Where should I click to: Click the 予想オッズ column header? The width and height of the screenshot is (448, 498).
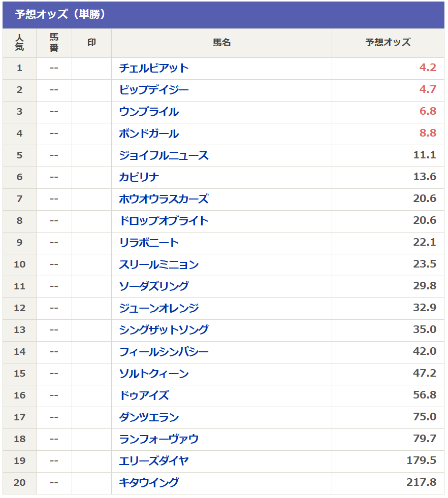click(x=388, y=43)
